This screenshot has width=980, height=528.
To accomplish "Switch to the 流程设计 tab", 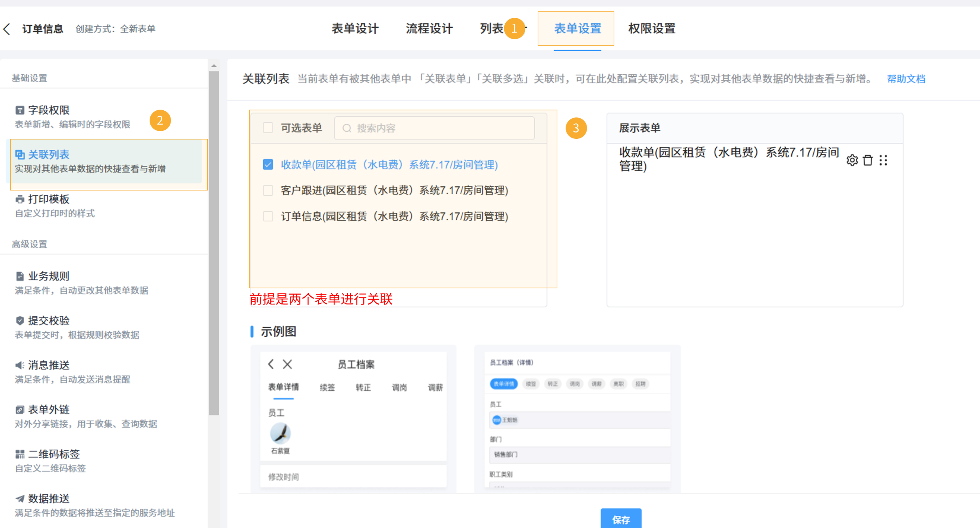I will click(x=429, y=28).
